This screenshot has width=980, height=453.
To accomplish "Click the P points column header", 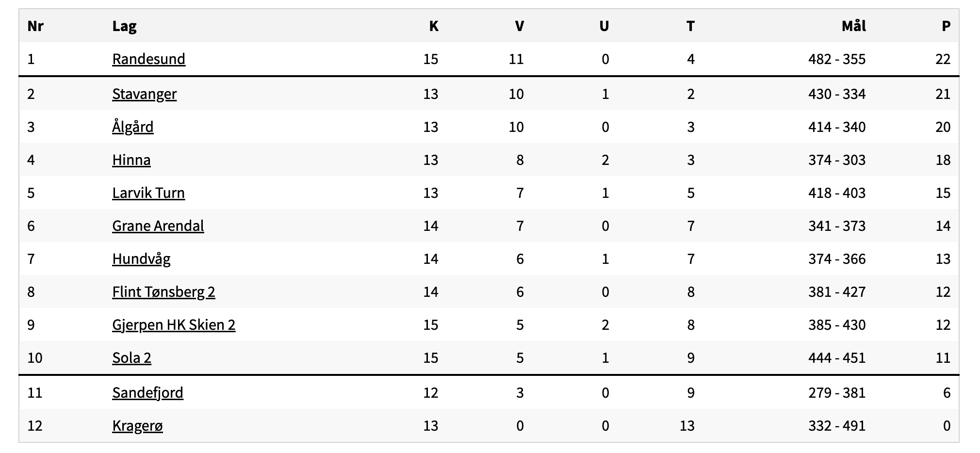I will tap(946, 26).
